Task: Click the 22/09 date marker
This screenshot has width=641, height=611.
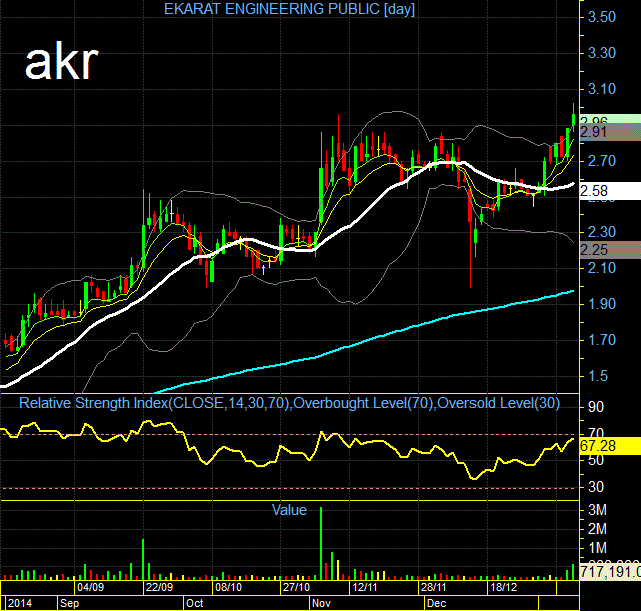Action: (159, 588)
